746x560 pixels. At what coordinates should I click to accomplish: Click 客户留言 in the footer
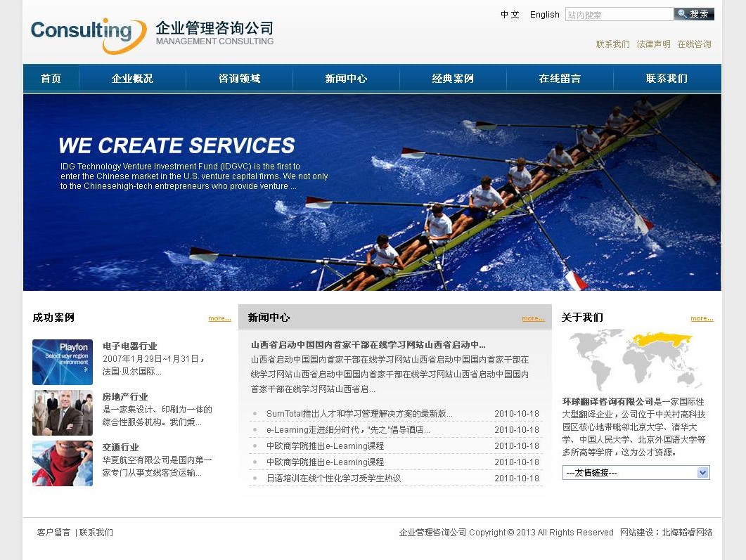[x=53, y=533]
